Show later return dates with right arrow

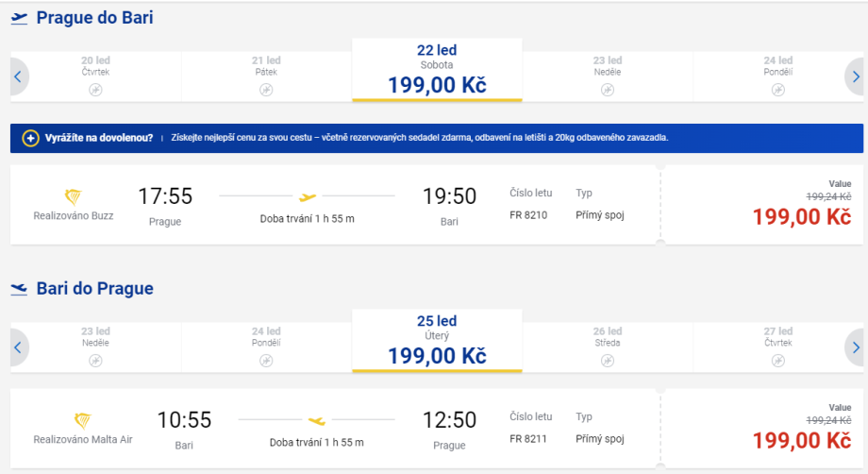point(855,347)
